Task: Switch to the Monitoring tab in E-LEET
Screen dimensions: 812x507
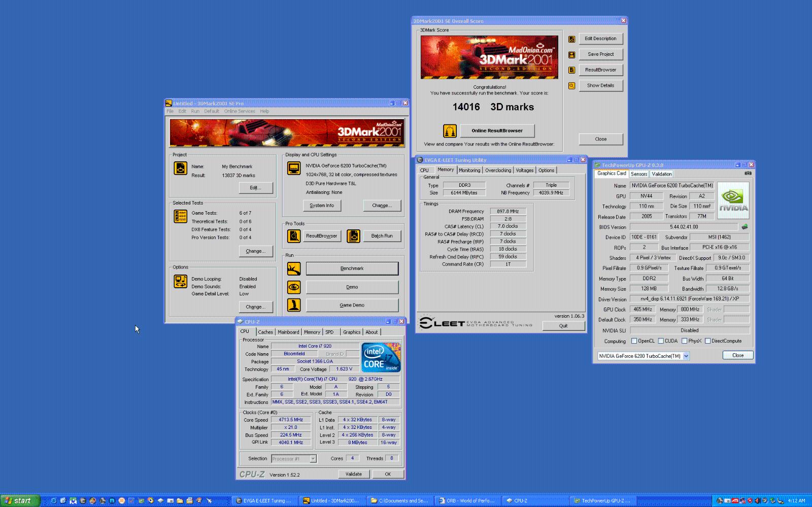Action: coord(469,171)
